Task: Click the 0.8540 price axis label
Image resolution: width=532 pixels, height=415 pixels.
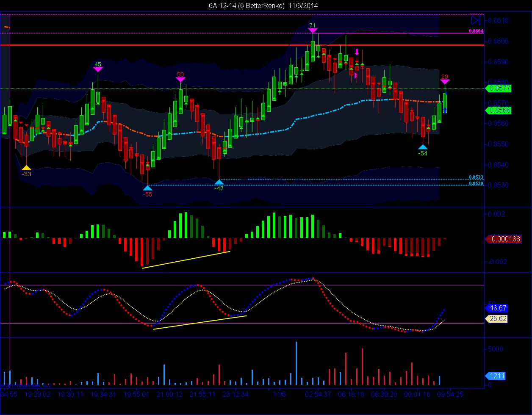Action: pyautogui.click(x=498, y=165)
